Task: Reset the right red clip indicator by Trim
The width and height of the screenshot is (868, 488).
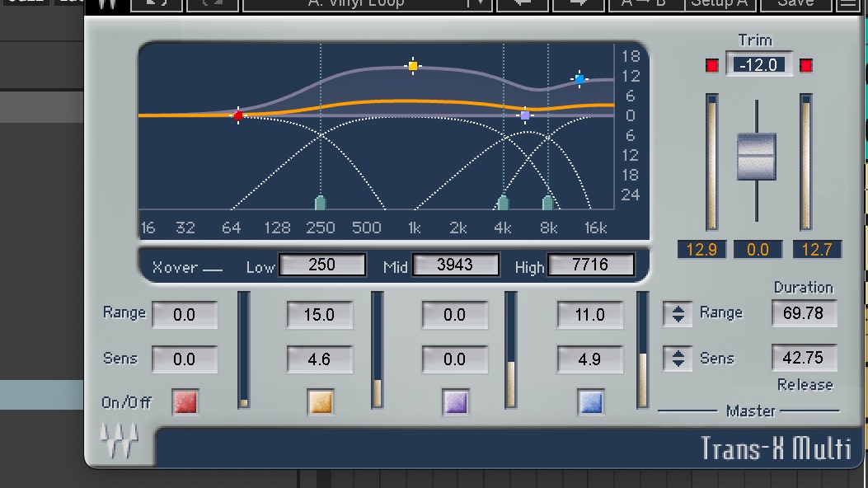Action: click(x=806, y=66)
